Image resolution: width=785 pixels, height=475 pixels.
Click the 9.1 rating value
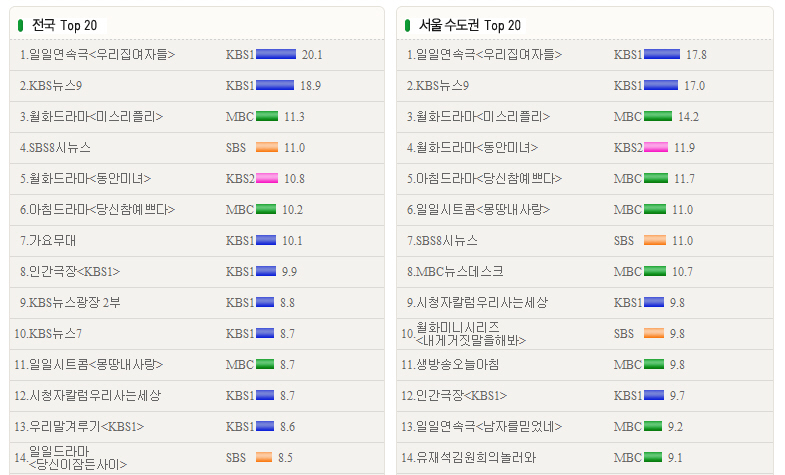(675, 458)
